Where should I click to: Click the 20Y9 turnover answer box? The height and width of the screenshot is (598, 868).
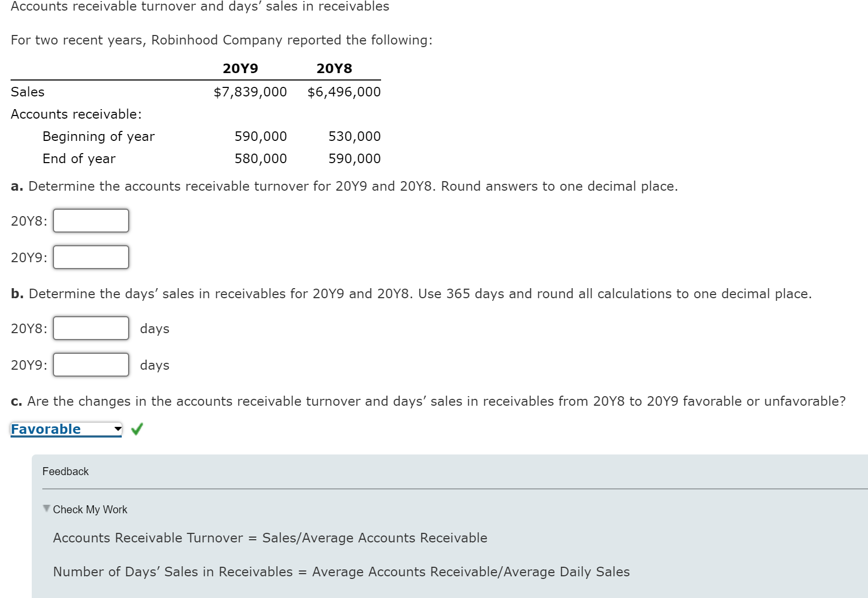tap(91, 257)
